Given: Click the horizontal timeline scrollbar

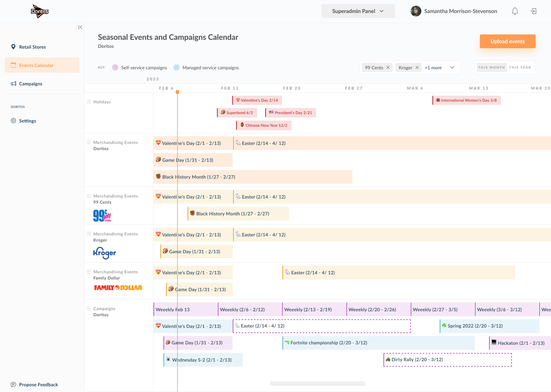Looking at the screenshot, I should pos(318,384).
